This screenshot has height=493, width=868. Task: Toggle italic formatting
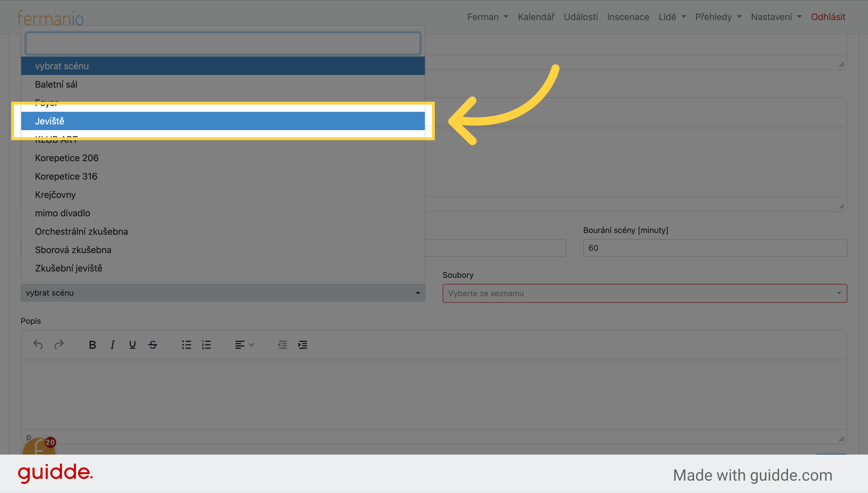pyautogui.click(x=112, y=345)
